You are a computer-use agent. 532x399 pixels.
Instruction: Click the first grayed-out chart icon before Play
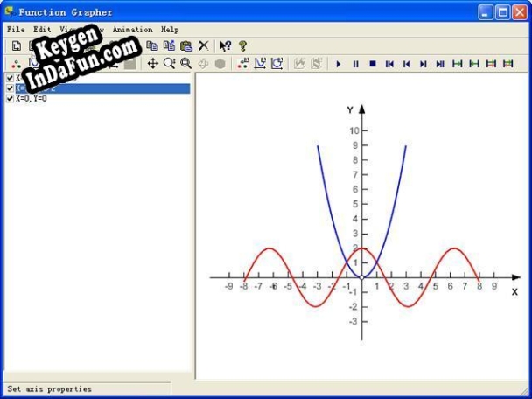(x=299, y=64)
